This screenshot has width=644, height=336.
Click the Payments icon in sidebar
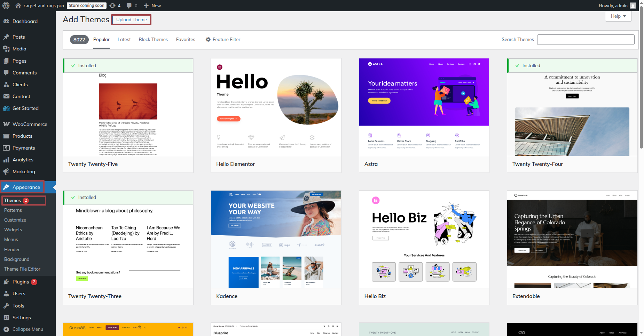point(6,148)
